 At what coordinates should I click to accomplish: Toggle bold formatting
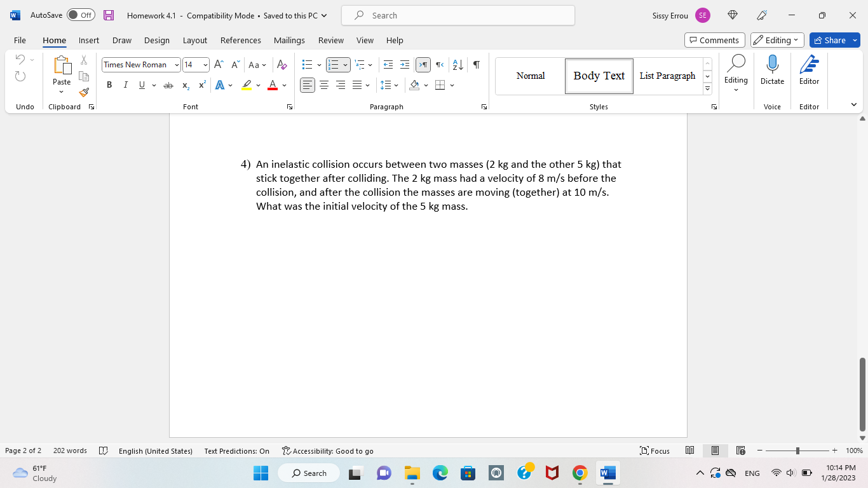[x=109, y=85]
